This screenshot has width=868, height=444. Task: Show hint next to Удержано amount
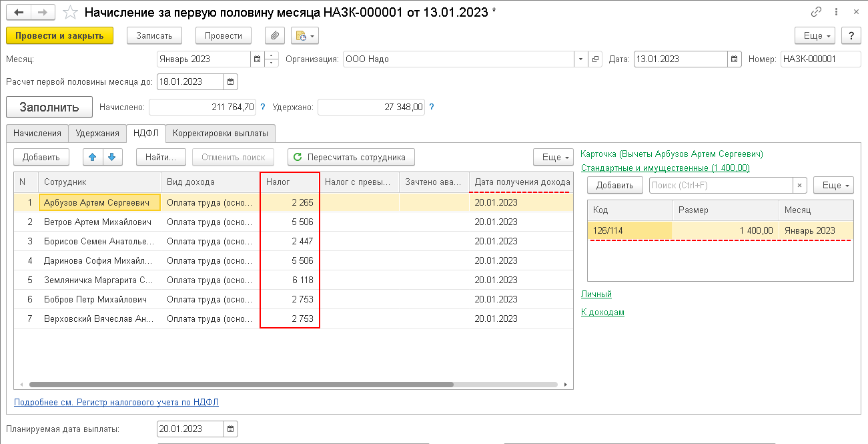coord(432,107)
